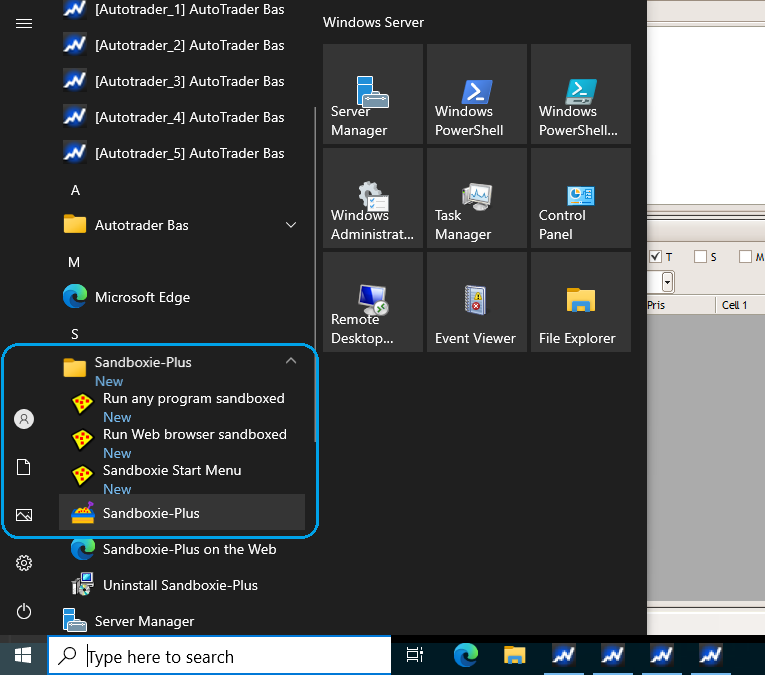Launch the Task Manager tile

point(476,198)
